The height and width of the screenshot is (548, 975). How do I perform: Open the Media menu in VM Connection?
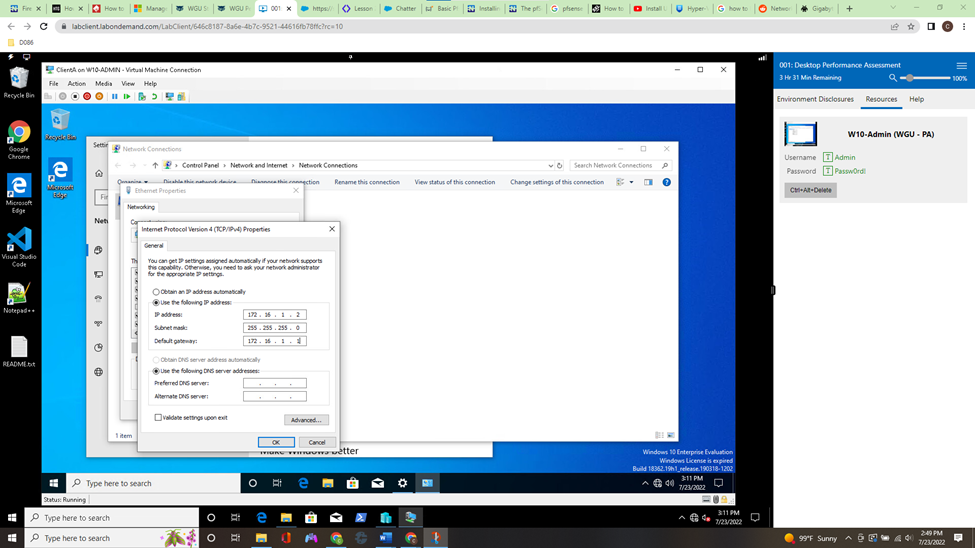pos(103,83)
